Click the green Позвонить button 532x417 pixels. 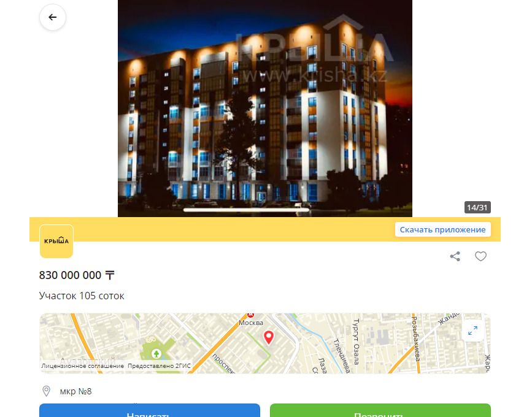pyautogui.click(x=380, y=410)
